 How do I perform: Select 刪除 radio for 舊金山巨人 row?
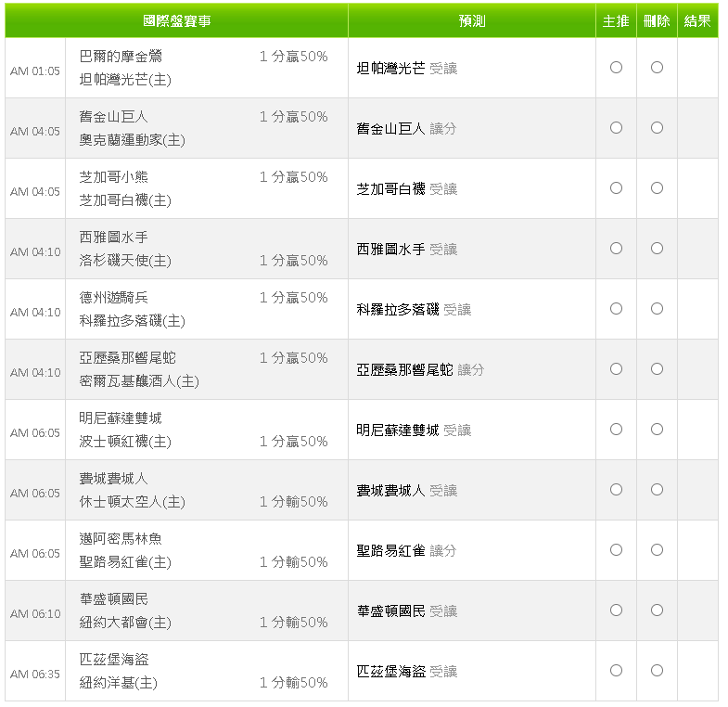coord(657,128)
